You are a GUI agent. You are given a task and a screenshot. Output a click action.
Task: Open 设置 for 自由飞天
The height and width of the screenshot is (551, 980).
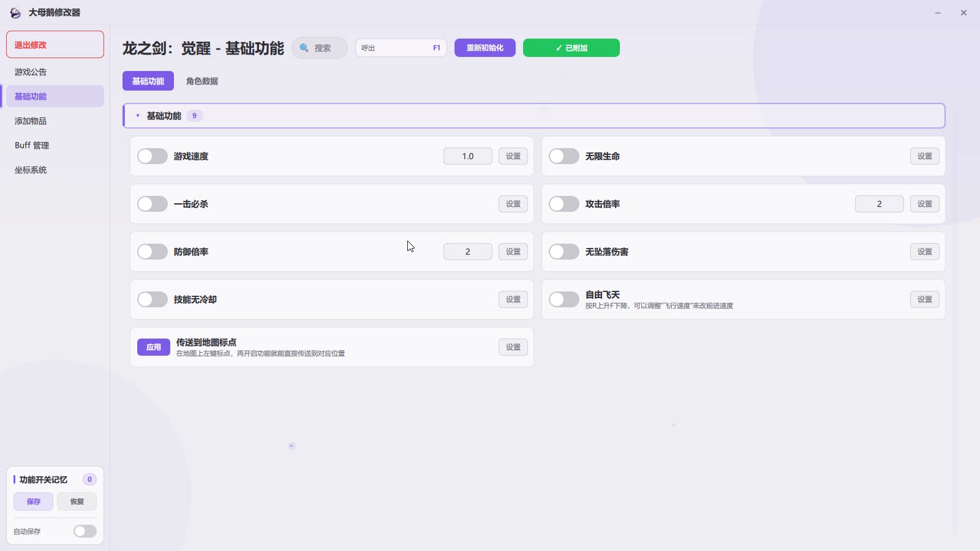(925, 299)
